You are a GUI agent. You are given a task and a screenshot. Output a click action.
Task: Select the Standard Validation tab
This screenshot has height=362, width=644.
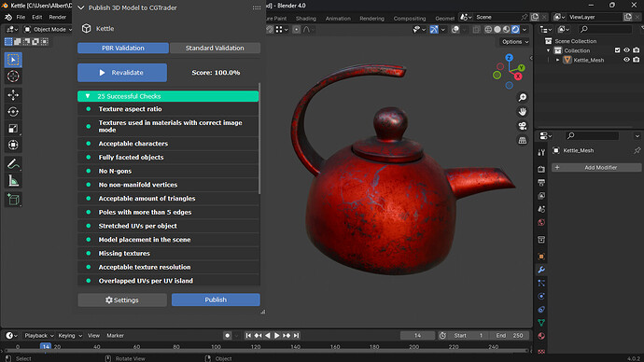click(x=215, y=48)
